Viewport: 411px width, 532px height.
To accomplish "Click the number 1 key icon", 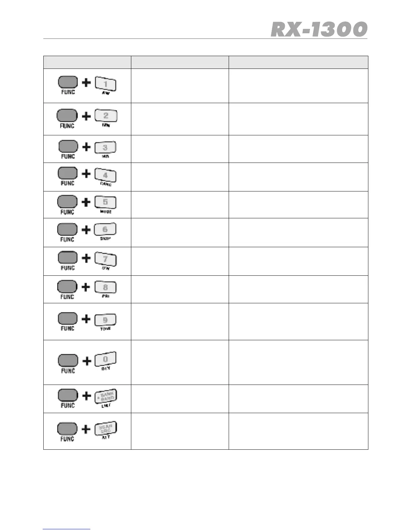I will [105, 84].
